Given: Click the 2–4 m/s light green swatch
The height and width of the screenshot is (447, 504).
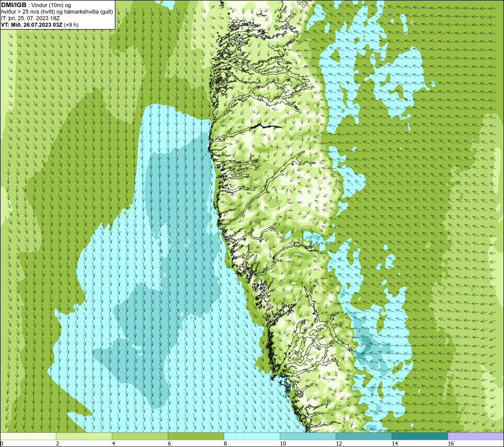Looking at the screenshot, I should (x=84, y=436).
